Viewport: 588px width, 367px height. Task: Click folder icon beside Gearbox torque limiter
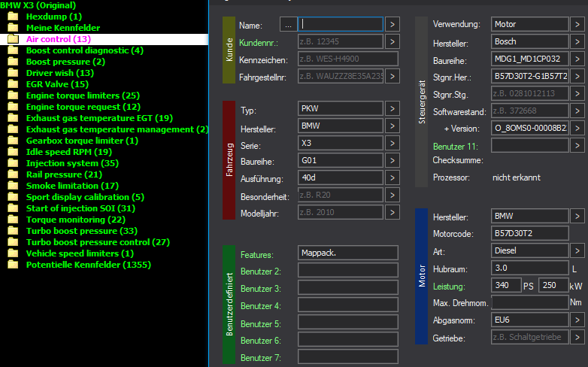pos(13,141)
